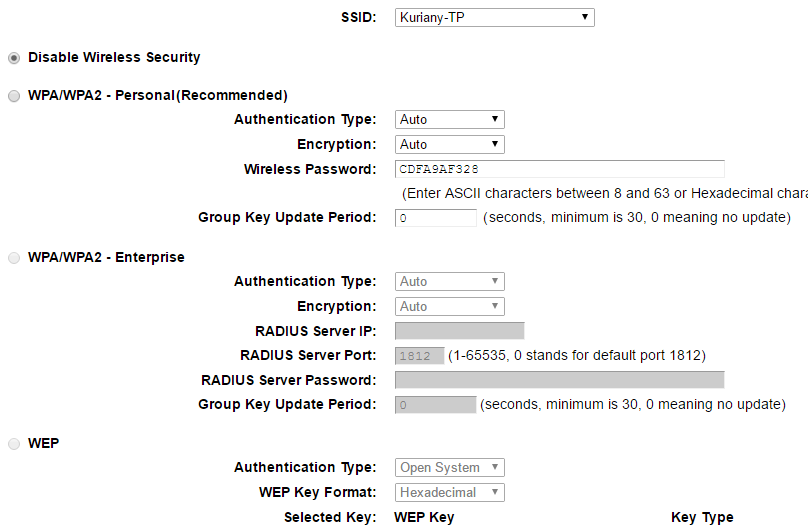808x531 pixels.
Task: Select WPA/WPA2 - Personal radio option
Action: click(x=14, y=96)
